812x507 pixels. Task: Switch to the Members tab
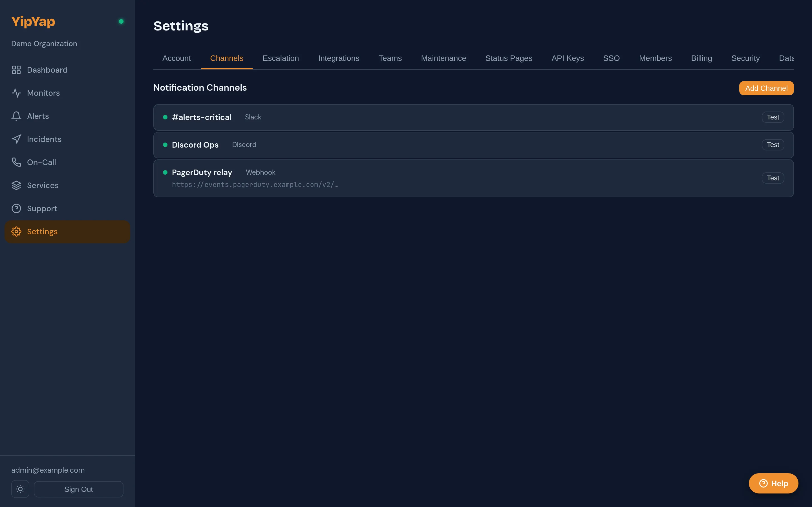point(655,58)
